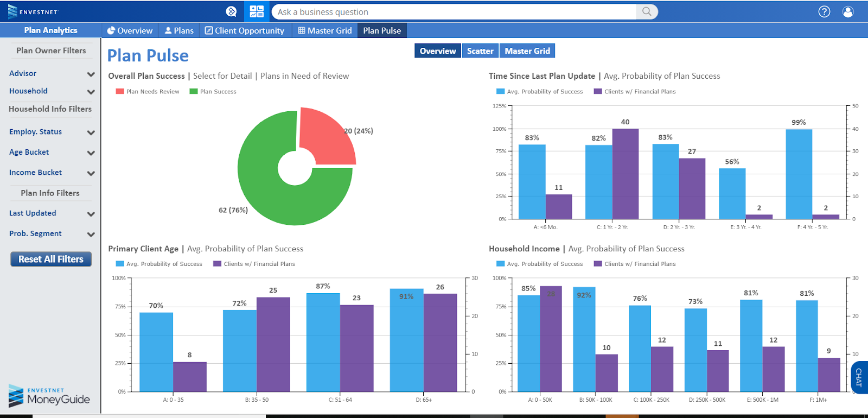Click the Overview button under Plan Pulse
This screenshot has width=868, height=418.
tap(438, 51)
